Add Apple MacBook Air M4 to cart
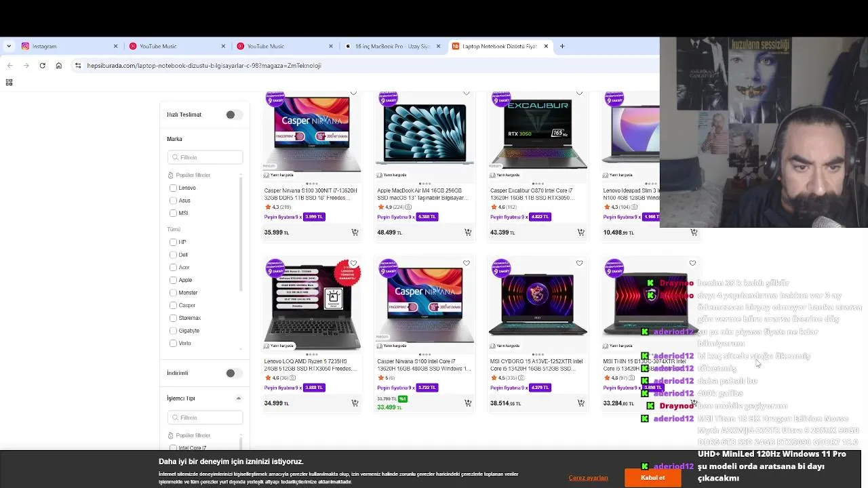The image size is (868, 488). point(468,232)
